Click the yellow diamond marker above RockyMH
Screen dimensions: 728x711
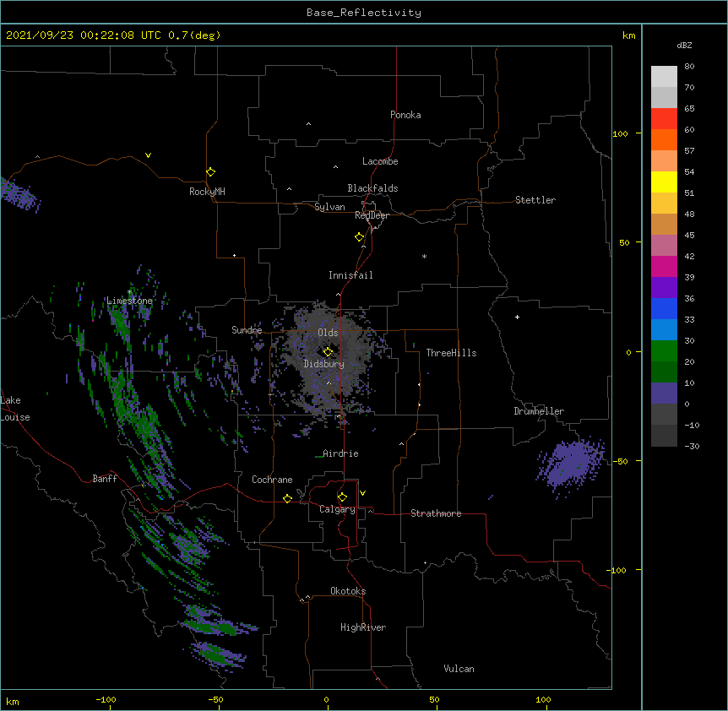click(x=211, y=171)
